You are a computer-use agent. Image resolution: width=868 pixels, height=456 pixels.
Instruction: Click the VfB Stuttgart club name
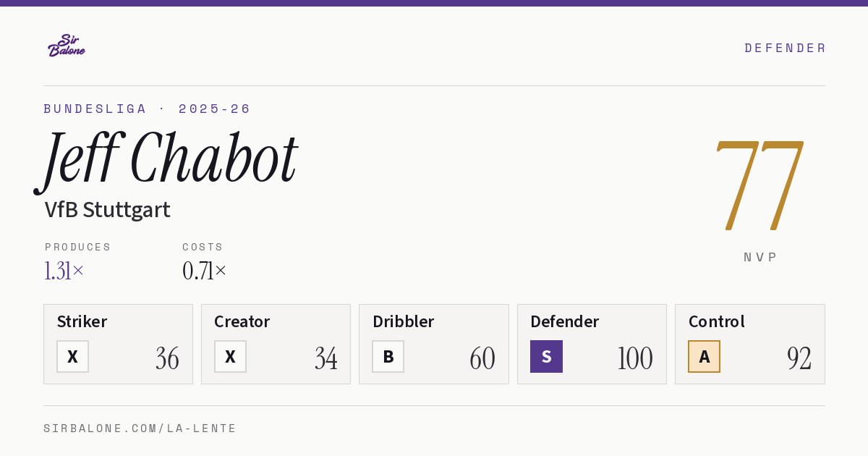tap(107, 210)
